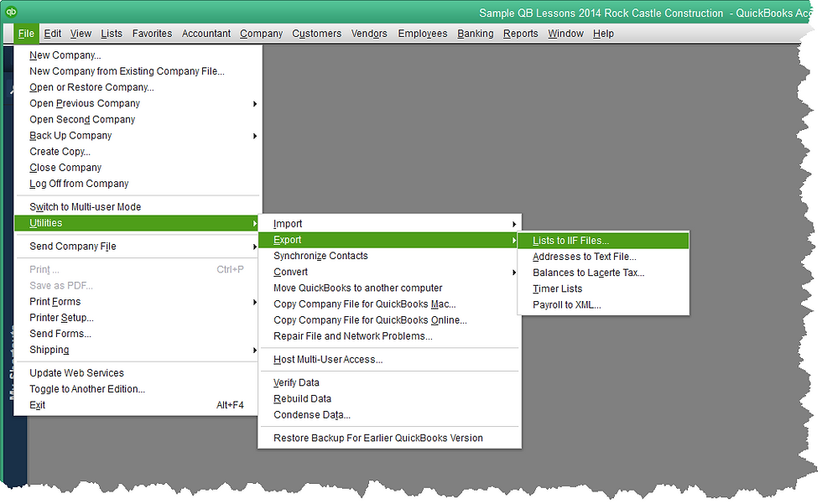Image resolution: width=822 pixels, height=504 pixels.
Task: Select Copy Company File for QuickBooks Online...
Action: (389, 320)
